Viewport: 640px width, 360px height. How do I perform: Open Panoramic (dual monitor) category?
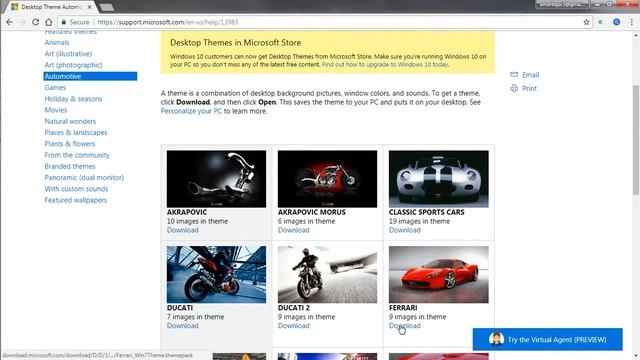(84, 178)
